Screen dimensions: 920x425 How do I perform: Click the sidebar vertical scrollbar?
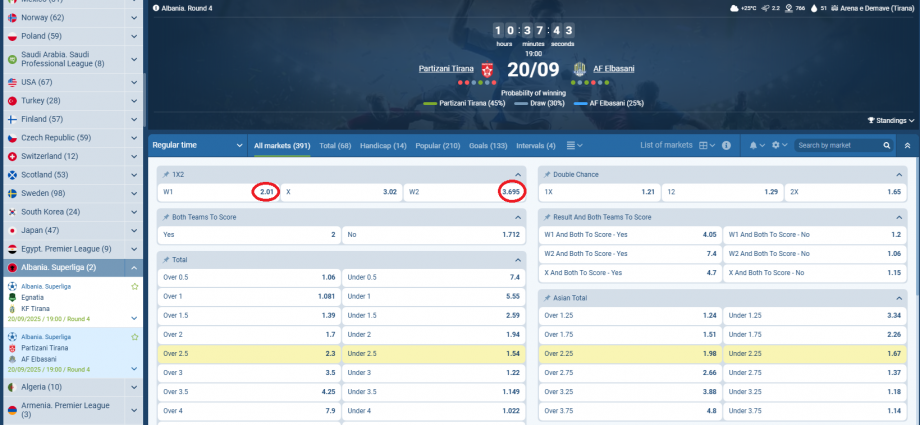click(x=144, y=100)
